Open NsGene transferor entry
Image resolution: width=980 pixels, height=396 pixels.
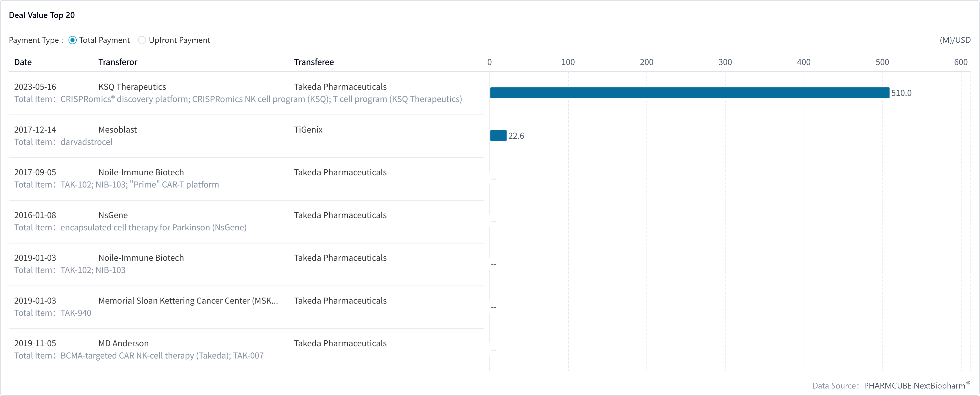(113, 215)
